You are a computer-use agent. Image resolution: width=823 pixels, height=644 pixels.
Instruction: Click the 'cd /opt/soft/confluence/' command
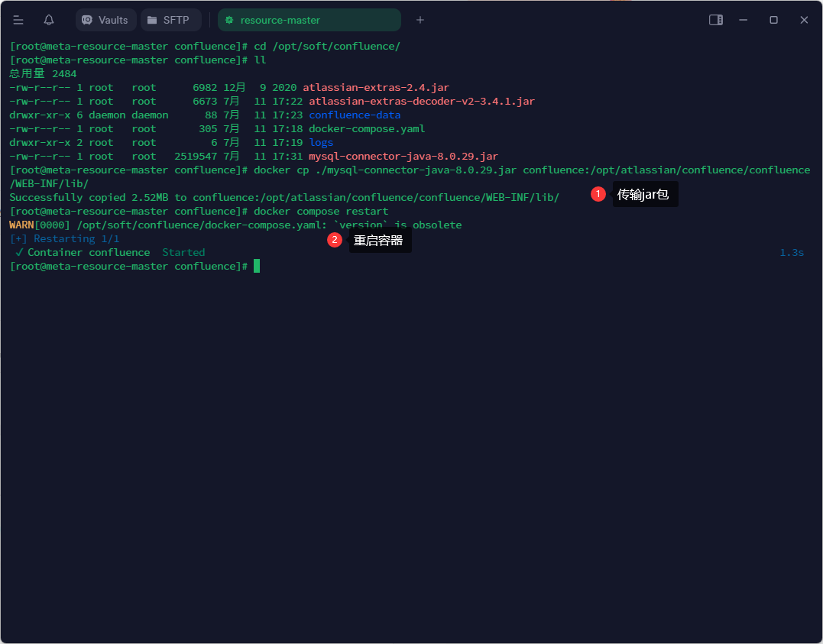pos(327,46)
